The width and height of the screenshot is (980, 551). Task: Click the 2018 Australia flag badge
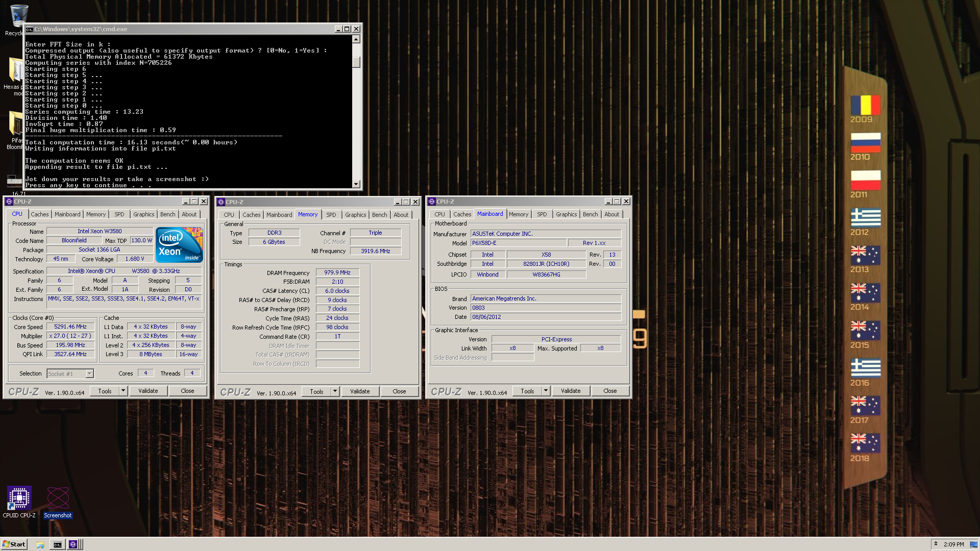point(865,444)
